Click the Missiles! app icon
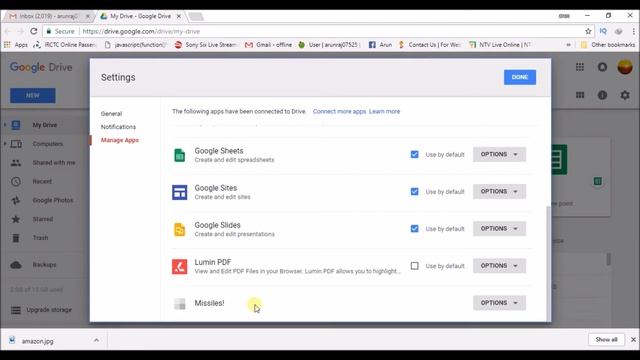 point(180,304)
